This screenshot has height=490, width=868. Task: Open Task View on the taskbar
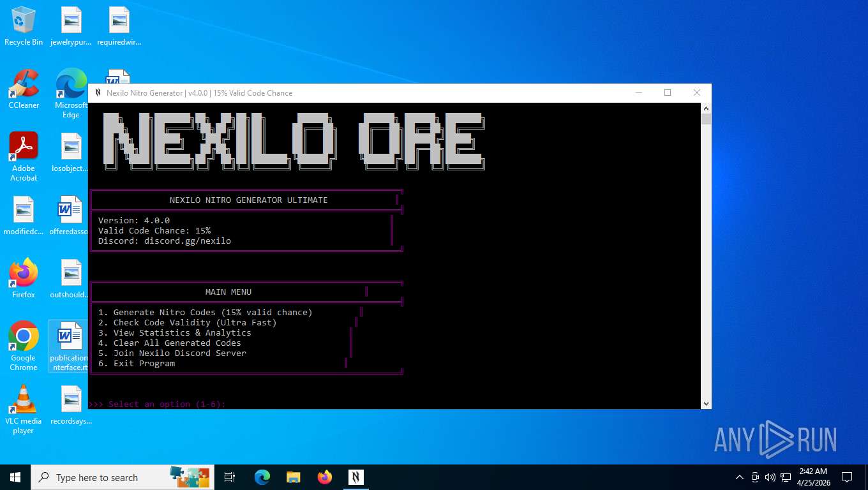pyautogui.click(x=230, y=477)
